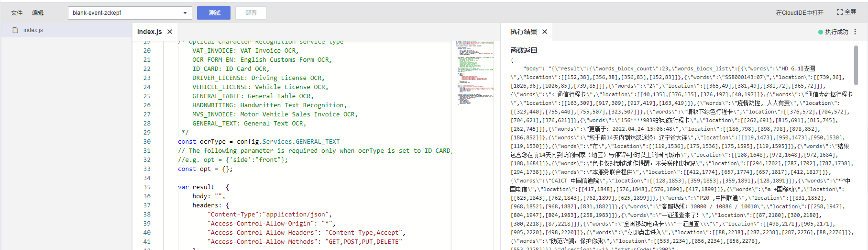Close the index.js editor tab
The height and width of the screenshot is (250, 868).
170,32
